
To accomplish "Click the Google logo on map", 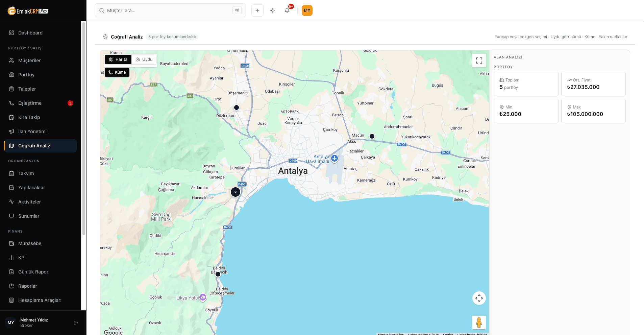I will click(x=113, y=332).
